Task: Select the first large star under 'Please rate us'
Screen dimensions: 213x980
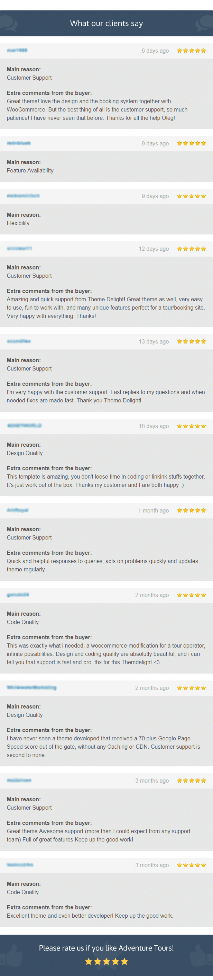Action: tap(89, 961)
